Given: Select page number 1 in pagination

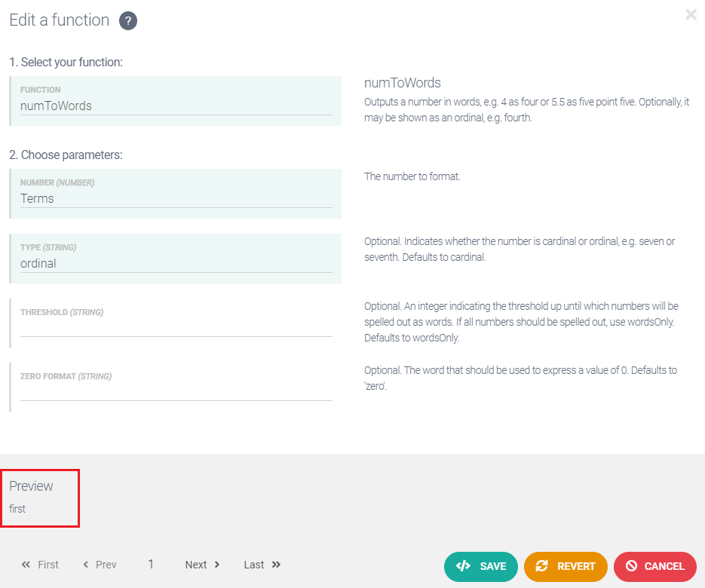Looking at the screenshot, I should click(x=151, y=565).
